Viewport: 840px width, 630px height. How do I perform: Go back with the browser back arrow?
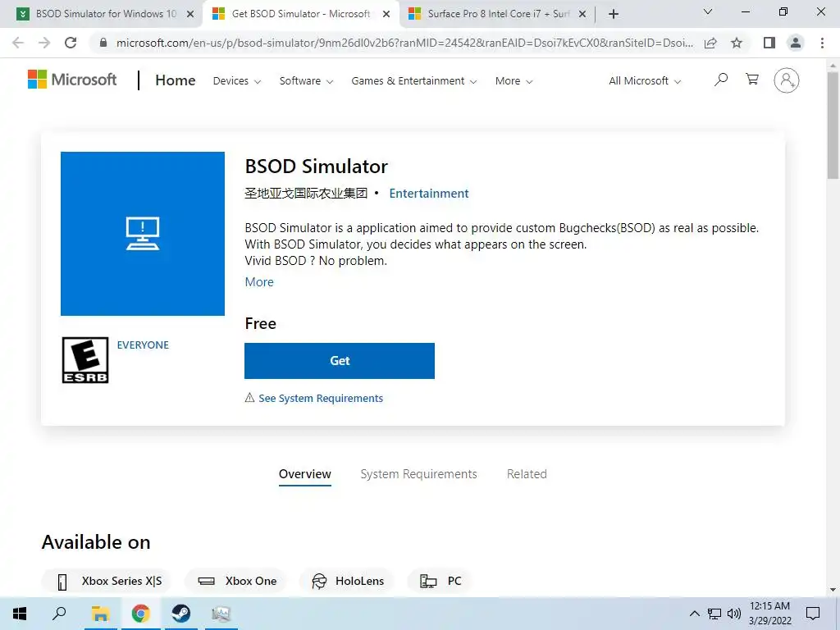pyautogui.click(x=18, y=43)
